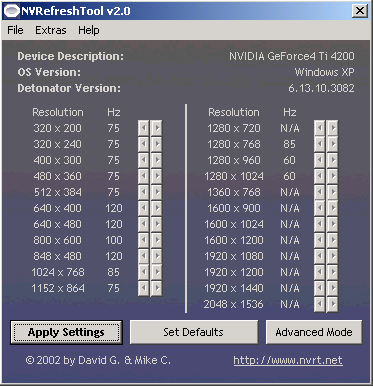The width and height of the screenshot is (373, 388).
Task: Click the Set Defaults button
Action: click(194, 332)
